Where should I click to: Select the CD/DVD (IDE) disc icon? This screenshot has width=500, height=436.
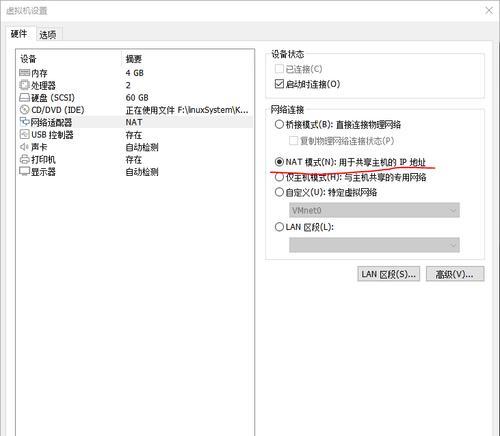(24, 110)
